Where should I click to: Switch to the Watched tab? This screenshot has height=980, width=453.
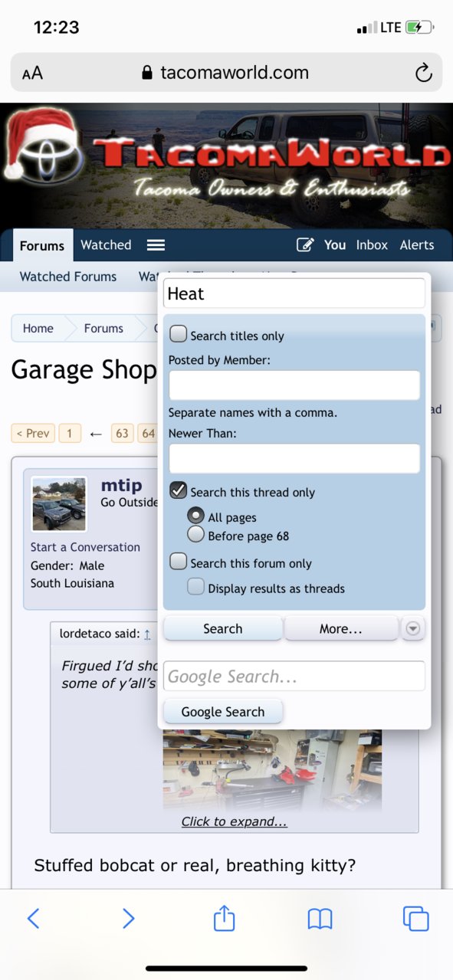(106, 245)
